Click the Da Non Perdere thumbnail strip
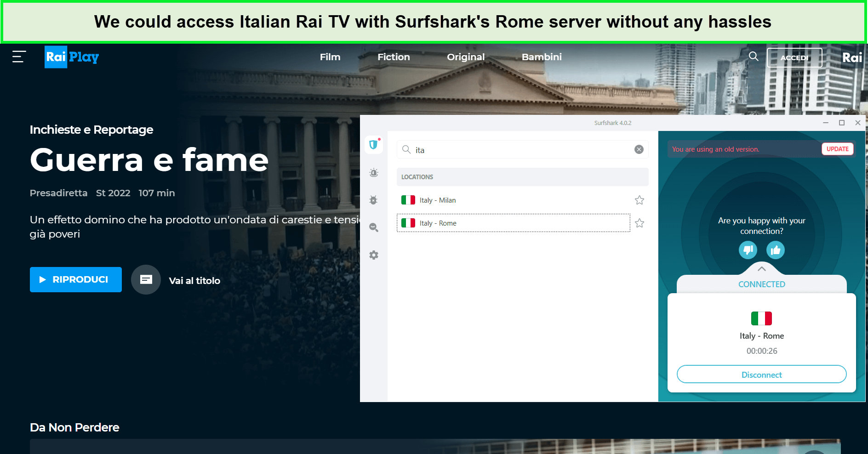 (435, 446)
